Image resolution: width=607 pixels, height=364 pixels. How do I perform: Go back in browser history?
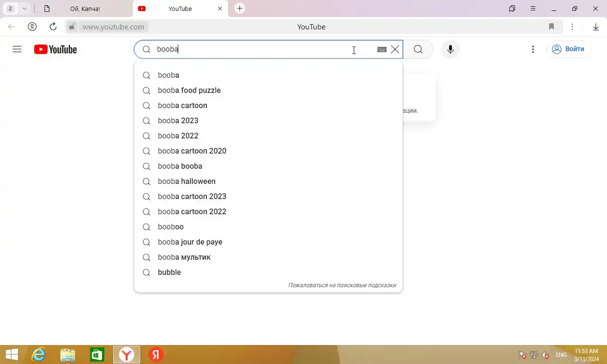pos(11,27)
